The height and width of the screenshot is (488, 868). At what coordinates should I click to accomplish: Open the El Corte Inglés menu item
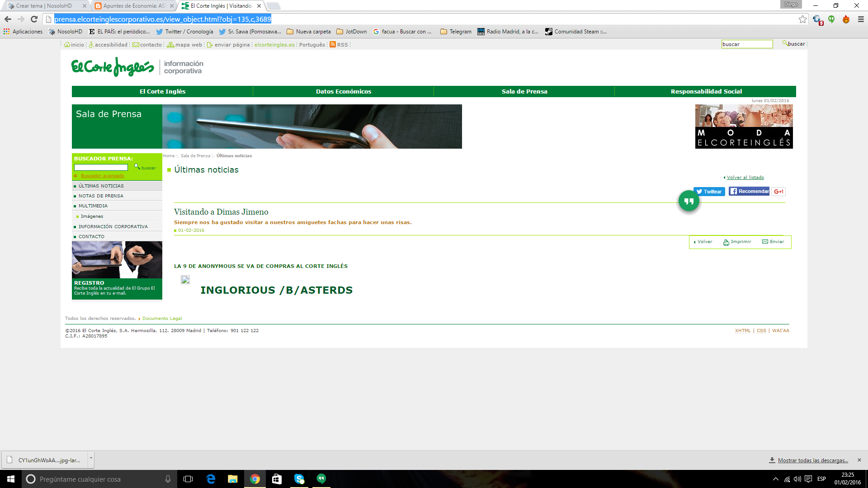pos(162,91)
